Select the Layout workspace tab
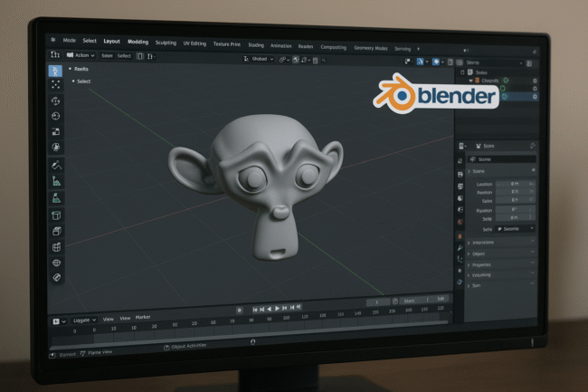 [x=112, y=42]
